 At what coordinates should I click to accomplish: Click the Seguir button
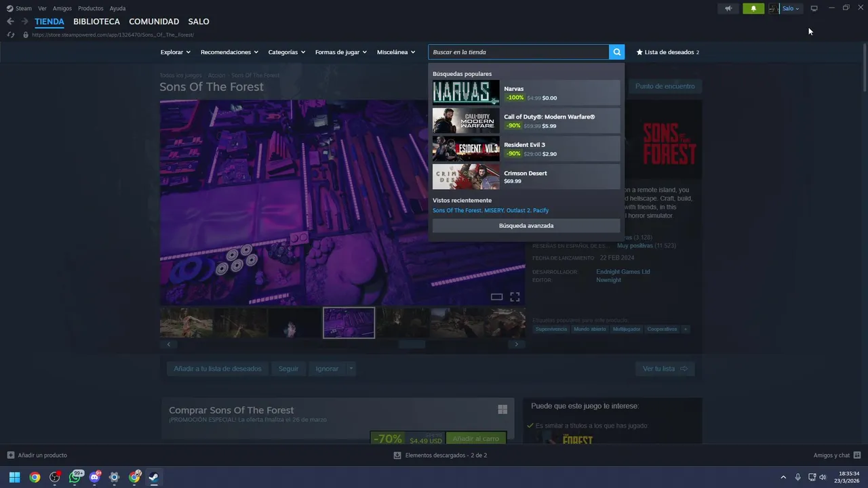[x=288, y=369]
